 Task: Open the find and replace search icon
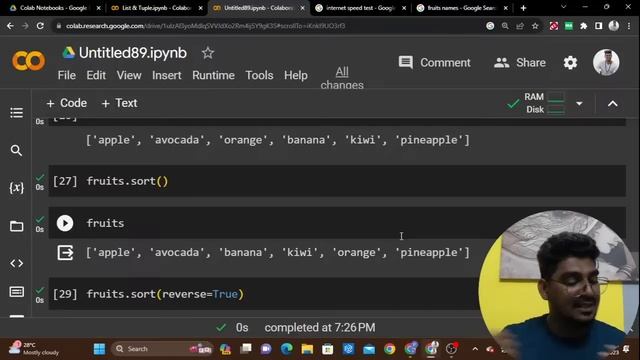point(16,151)
